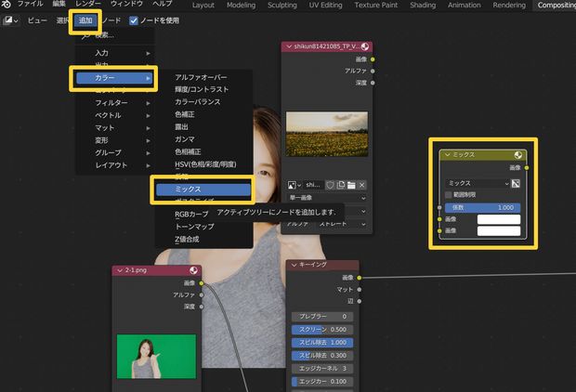The image size is (576, 392).
Task: Toggle the ノードを使用 checkbox
Action: [x=134, y=20]
